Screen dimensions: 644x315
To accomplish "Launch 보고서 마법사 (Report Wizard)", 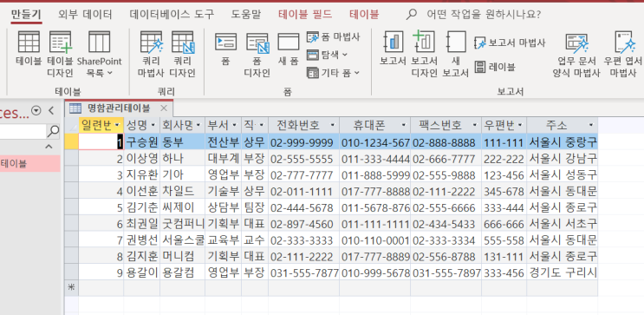I will point(510,43).
